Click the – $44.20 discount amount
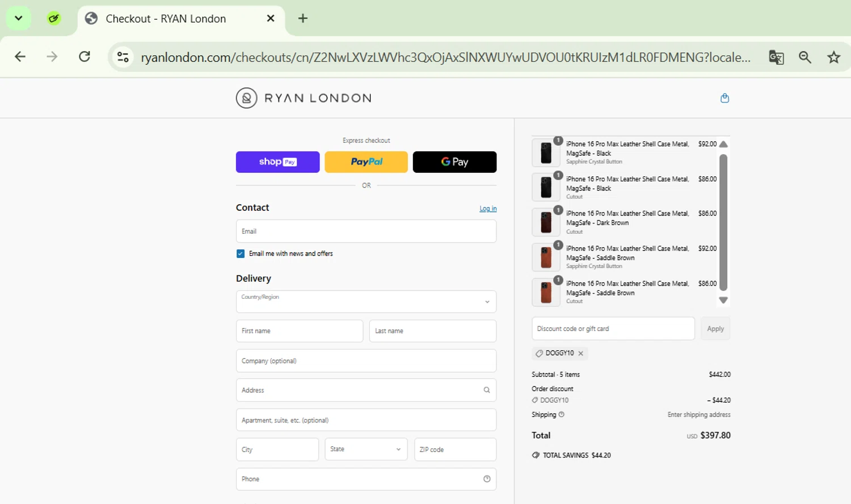Screen dimensions: 851x504 719,400
